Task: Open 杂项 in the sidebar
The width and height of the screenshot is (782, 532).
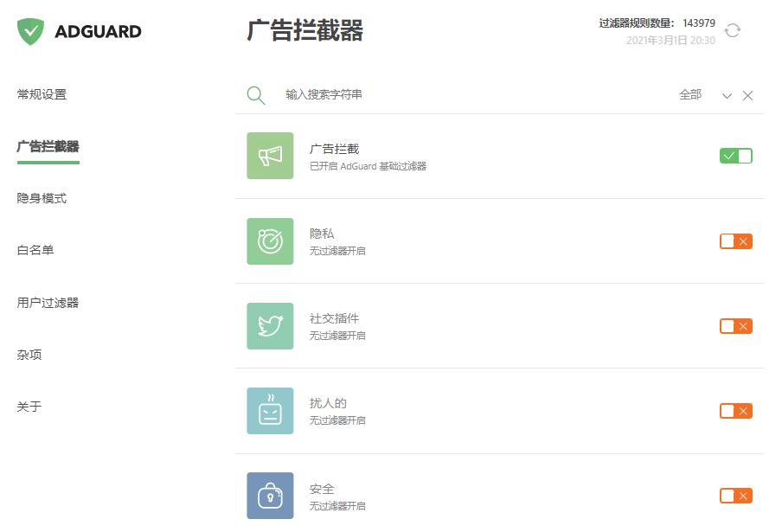Action: 29,355
